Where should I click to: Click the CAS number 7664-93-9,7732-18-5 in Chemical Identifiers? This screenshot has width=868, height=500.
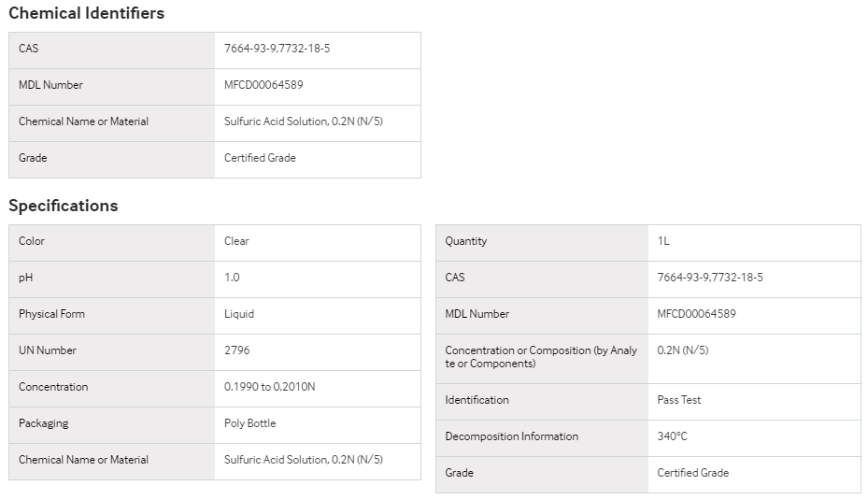277,49
